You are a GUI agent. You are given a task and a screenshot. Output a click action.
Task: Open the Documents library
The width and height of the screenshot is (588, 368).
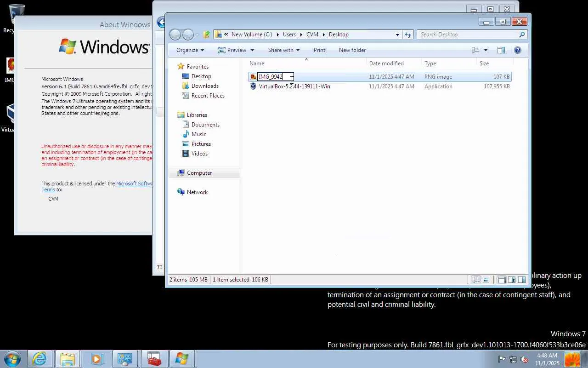pyautogui.click(x=205, y=125)
